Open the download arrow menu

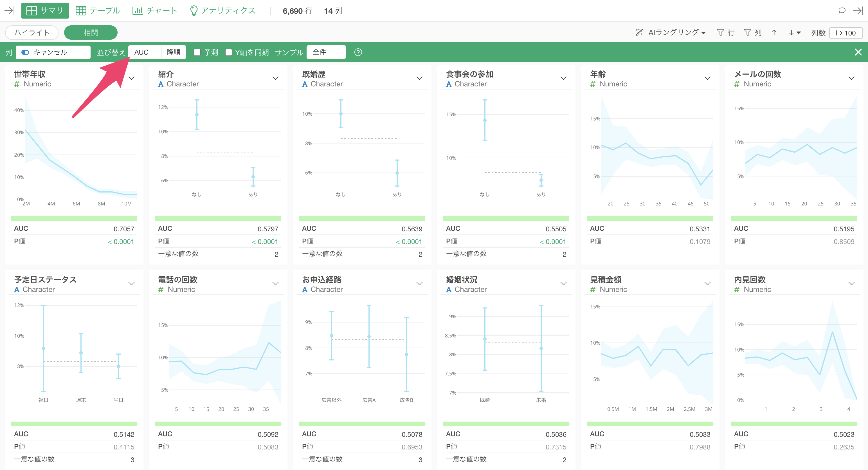794,33
